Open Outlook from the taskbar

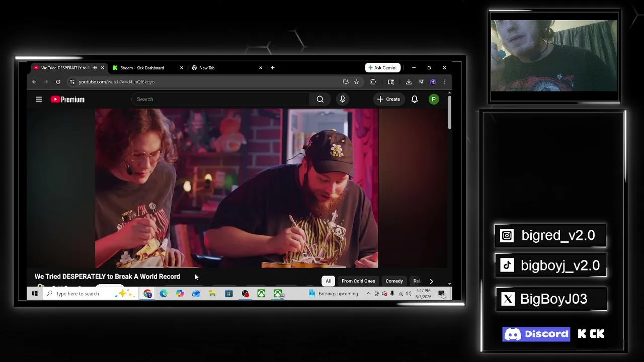(x=196, y=294)
